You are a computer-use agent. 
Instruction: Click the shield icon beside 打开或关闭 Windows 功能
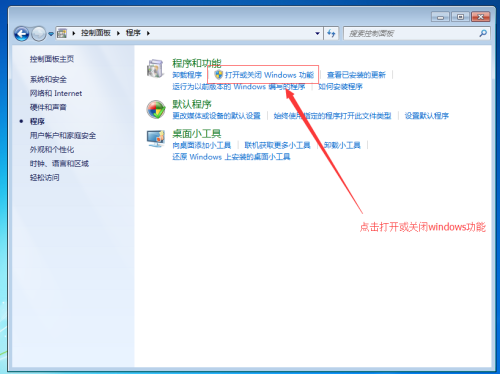pyautogui.click(x=218, y=74)
